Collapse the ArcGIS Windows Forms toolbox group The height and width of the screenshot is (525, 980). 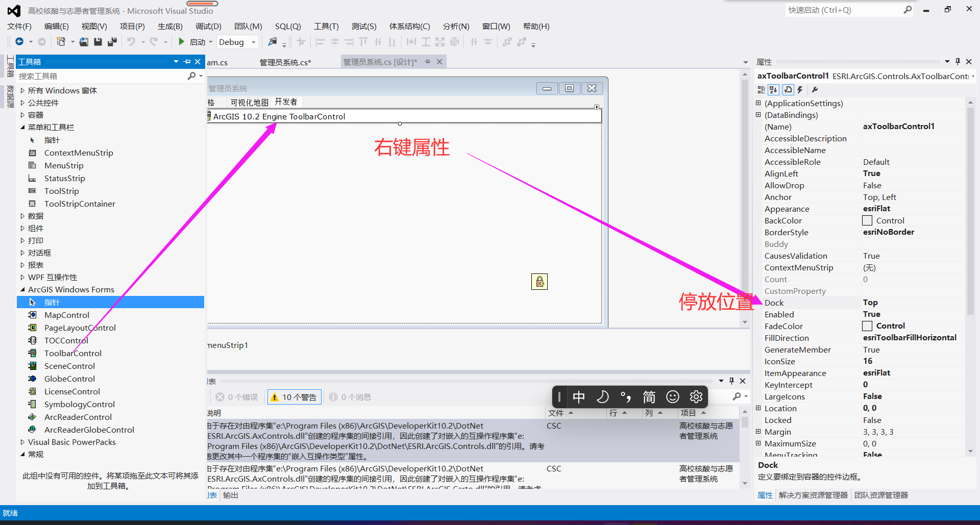(x=22, y=289)
